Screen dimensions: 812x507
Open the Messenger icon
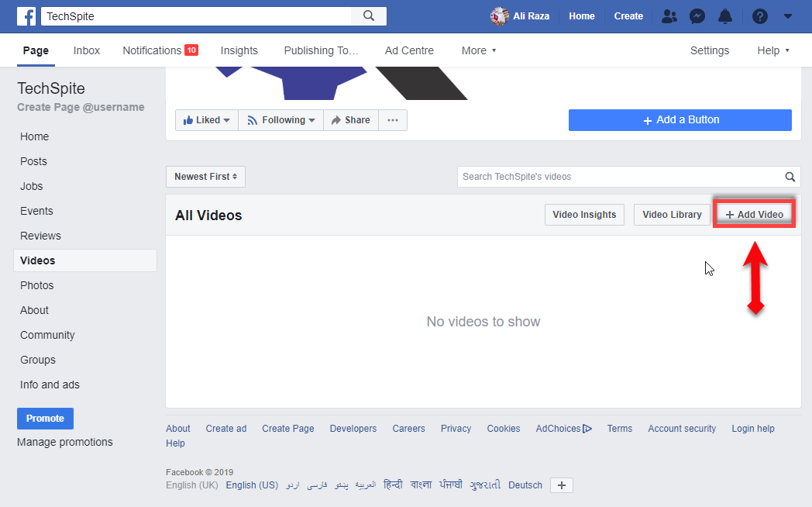coord(697,16)
